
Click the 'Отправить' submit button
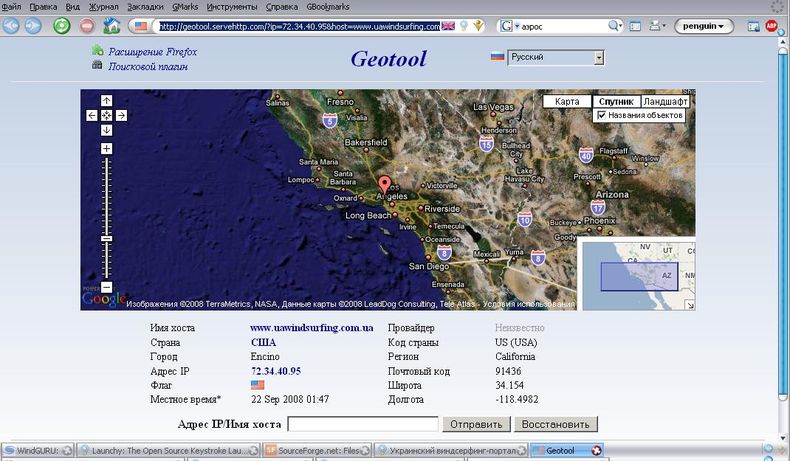475,424
